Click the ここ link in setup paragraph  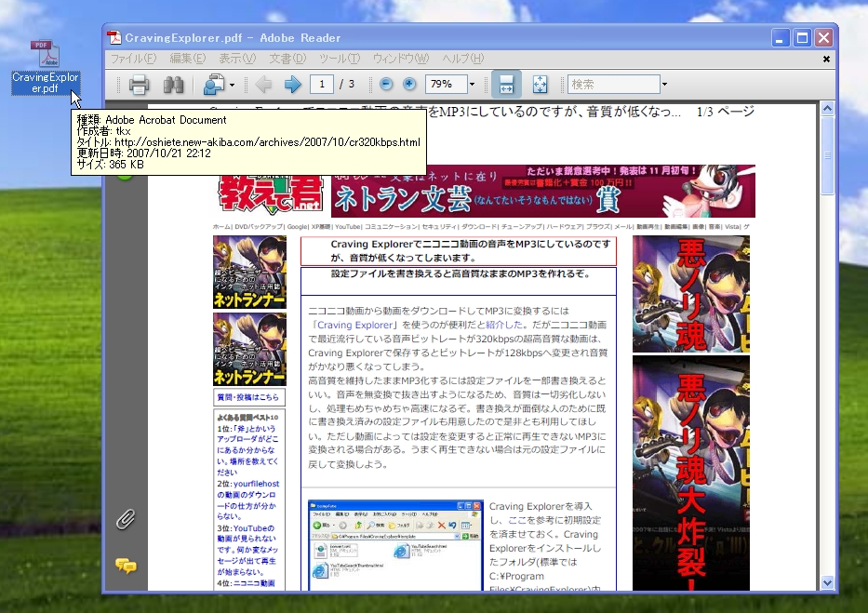(x=517, y=520)
